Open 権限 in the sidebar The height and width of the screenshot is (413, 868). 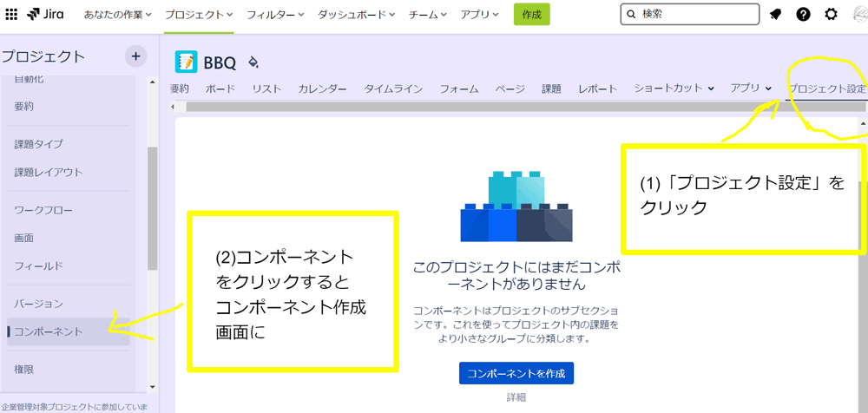click(x=23, y=370)
